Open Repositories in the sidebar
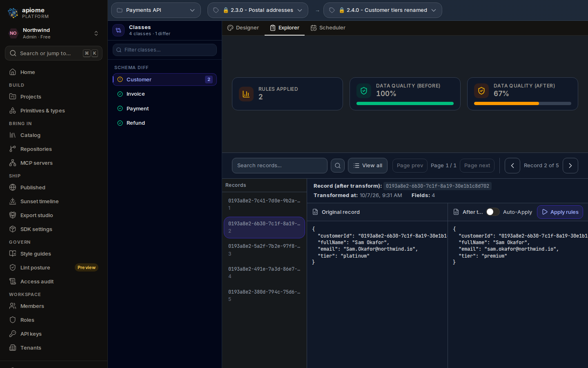The height and width of the screenshot is (368, 588). point(53,149)
